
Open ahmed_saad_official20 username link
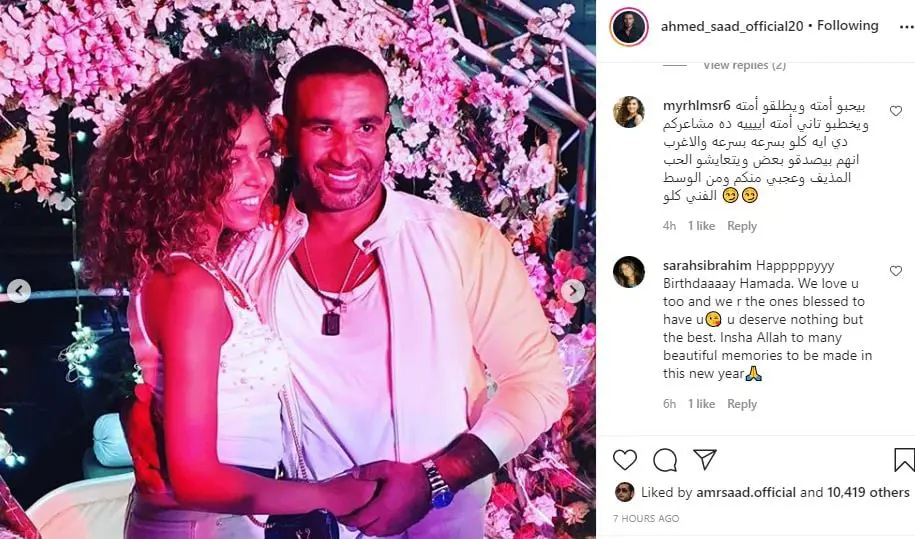pyautogui.click(x=732, y=26)
